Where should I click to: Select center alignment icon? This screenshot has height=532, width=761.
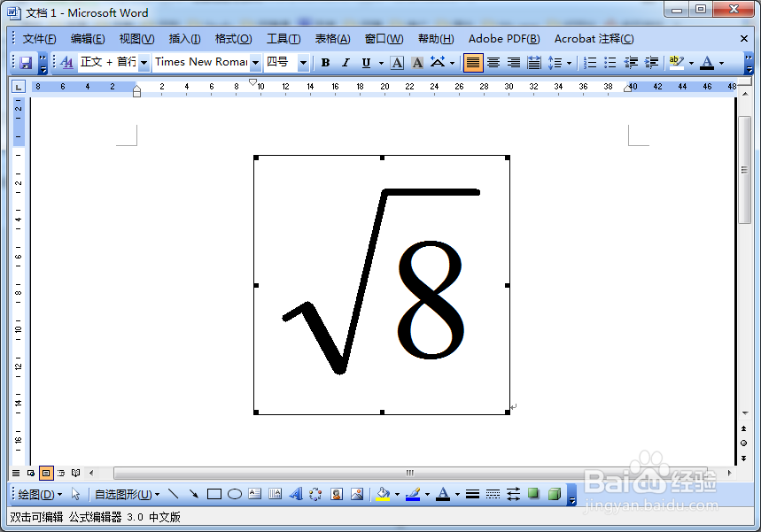pyautogui.click(x=493, y=63)
